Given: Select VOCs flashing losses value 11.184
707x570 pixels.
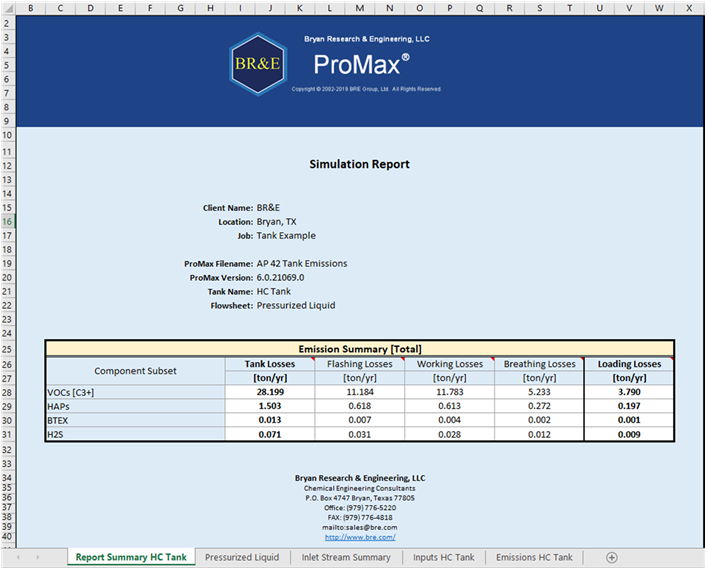Looking at the screenshot, I should (x=359, y=392).
